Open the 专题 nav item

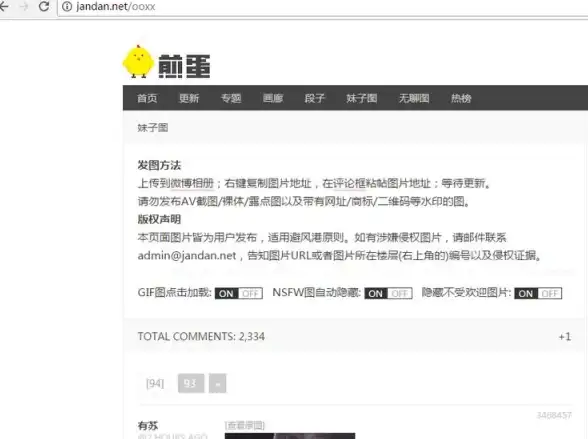coord(231,98)
